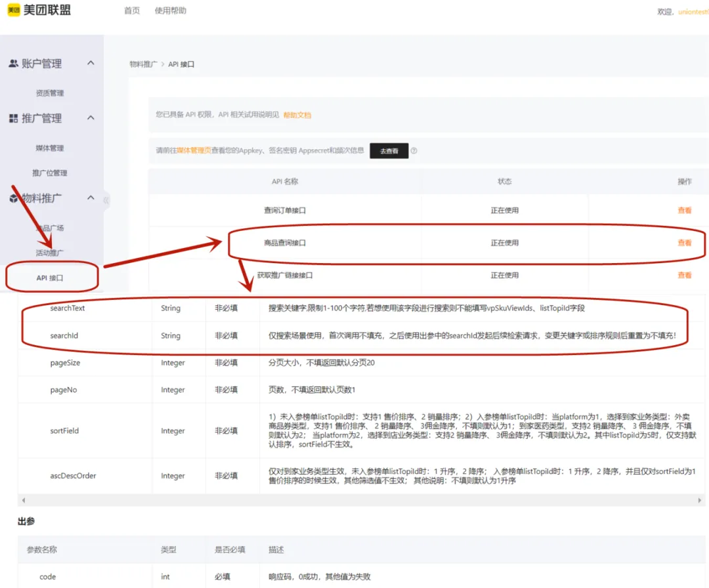
Task: Open 使用帮助 in the top navigation
Action: (171, 10)
